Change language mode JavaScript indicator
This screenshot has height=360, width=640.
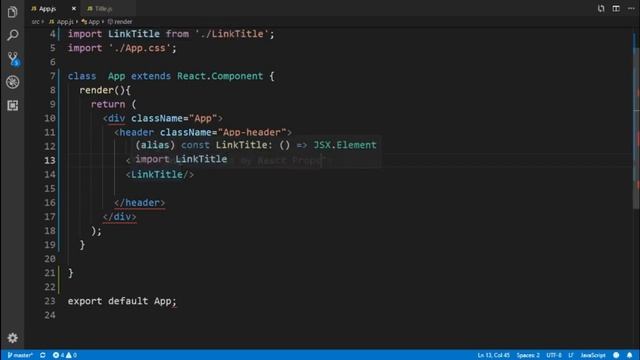coord(593,355)
